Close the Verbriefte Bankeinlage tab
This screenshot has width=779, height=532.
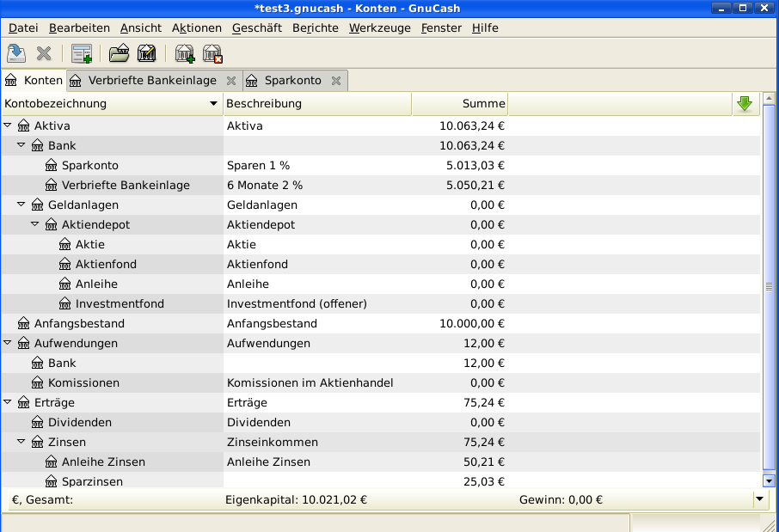(x=230, y=81)
